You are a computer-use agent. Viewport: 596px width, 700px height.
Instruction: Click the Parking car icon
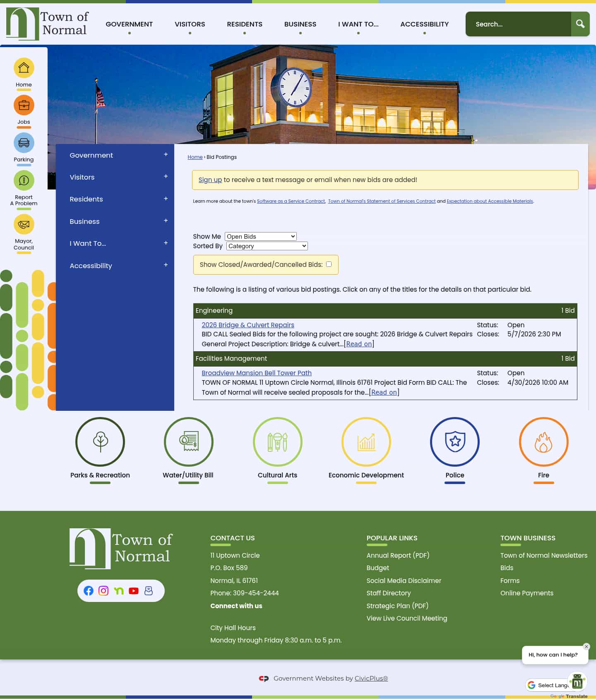tap(24, 143)
